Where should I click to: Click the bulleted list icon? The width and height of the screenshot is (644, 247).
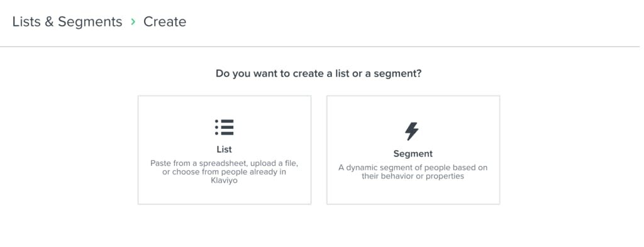click(225, 127)
